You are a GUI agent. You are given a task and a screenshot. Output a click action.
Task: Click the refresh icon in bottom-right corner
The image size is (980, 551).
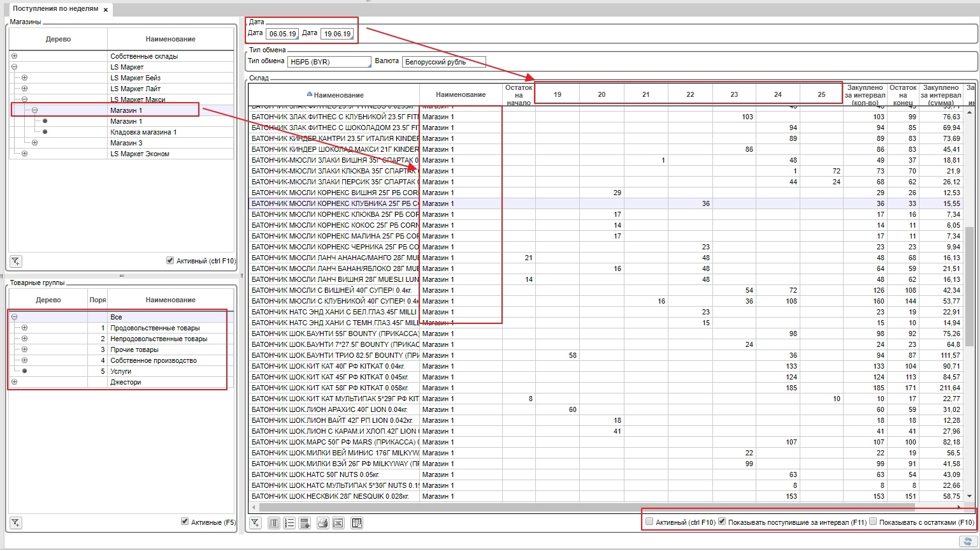[x=967, y=541]
